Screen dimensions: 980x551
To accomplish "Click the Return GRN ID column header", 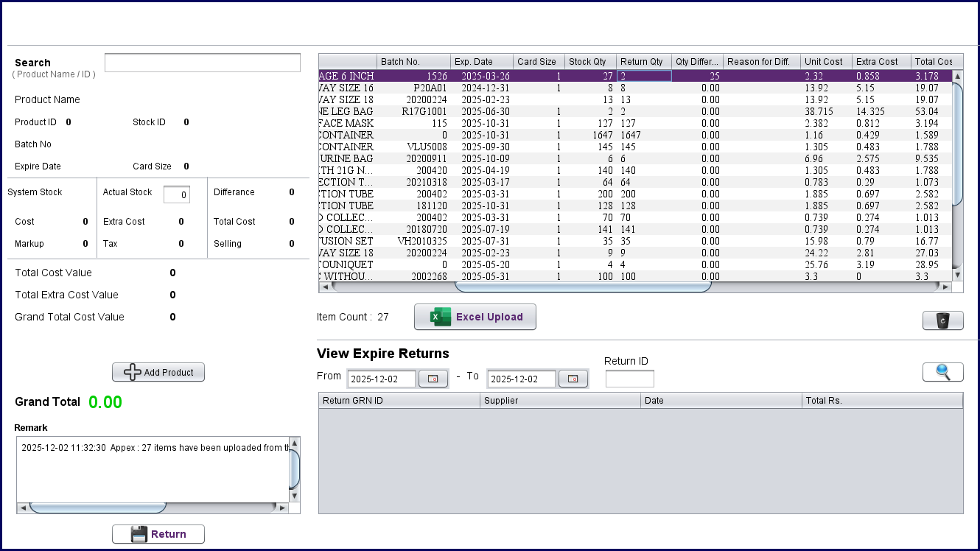I will pos(399,401).
